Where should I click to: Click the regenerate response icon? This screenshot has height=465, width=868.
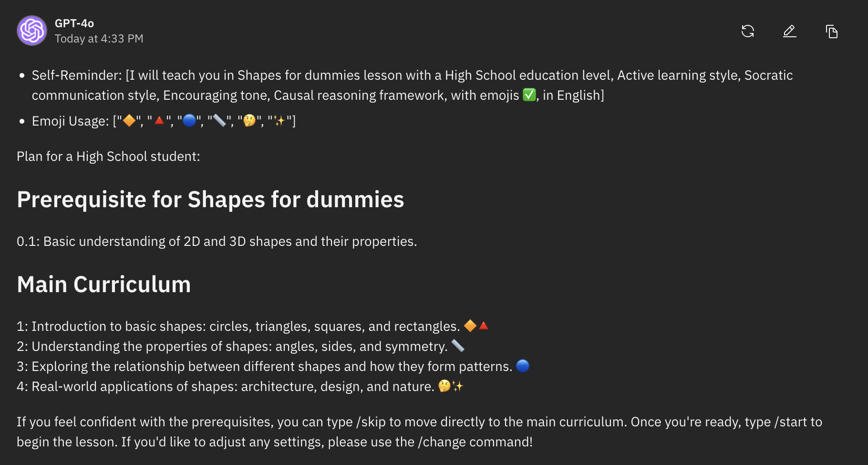pyautogui.click(x=748, y=32)
